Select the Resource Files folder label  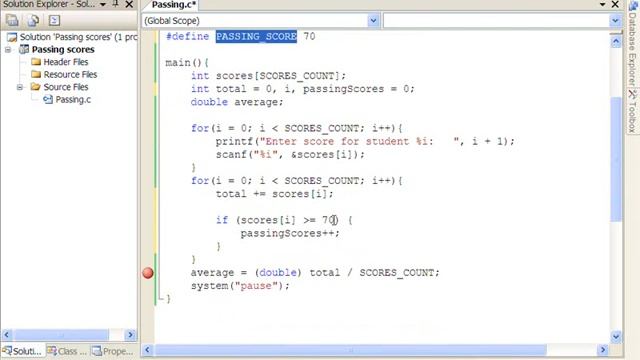tap(70, 75)
